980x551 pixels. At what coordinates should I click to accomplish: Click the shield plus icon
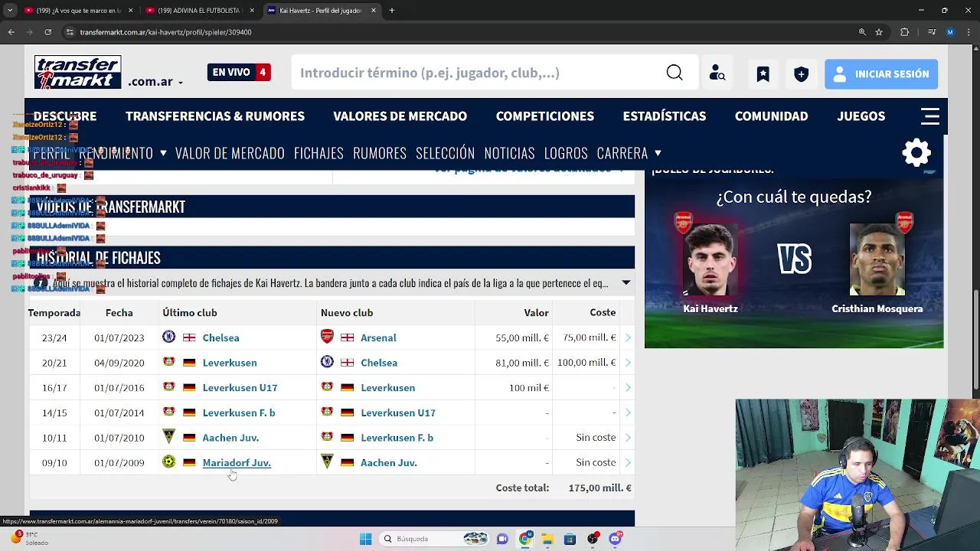click(x=801, y=74)
